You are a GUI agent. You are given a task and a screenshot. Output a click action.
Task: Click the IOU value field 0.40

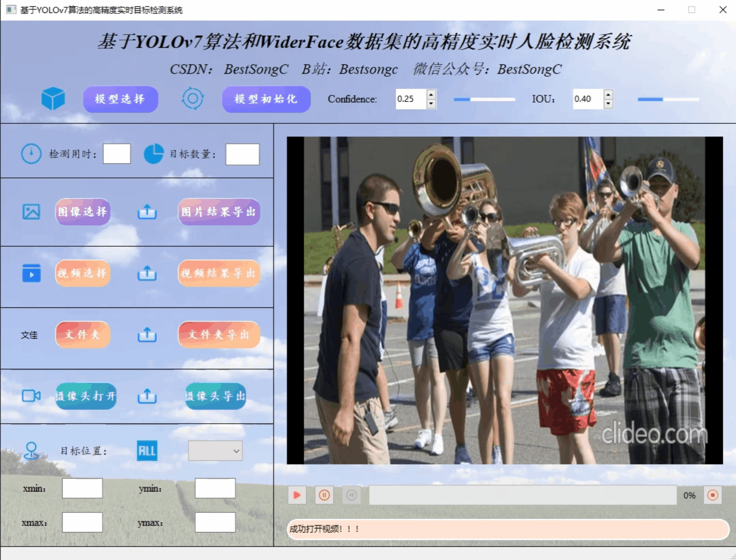588,99
